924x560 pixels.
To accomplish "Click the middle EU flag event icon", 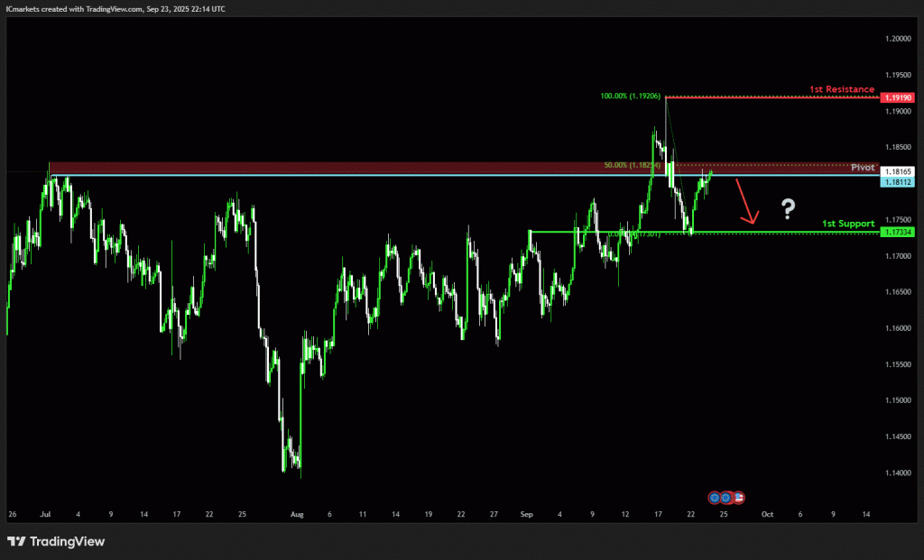I will tap(726, 497).
